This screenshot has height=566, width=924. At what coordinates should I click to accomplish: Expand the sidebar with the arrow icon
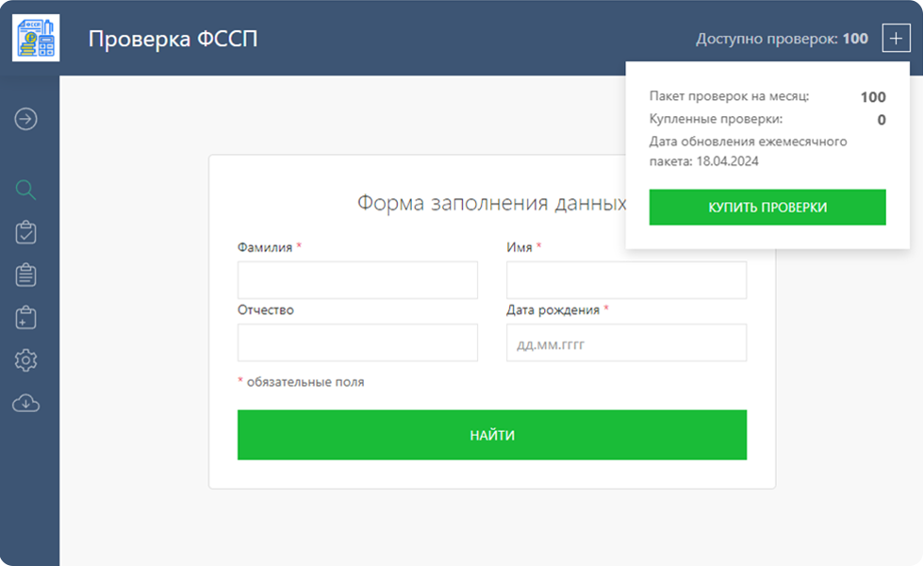pos(26,119)
